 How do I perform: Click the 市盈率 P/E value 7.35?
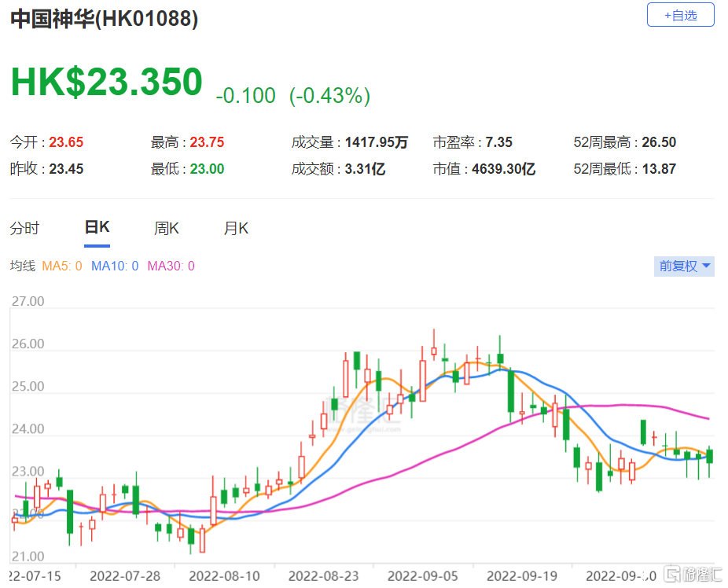tap(498, 142)
